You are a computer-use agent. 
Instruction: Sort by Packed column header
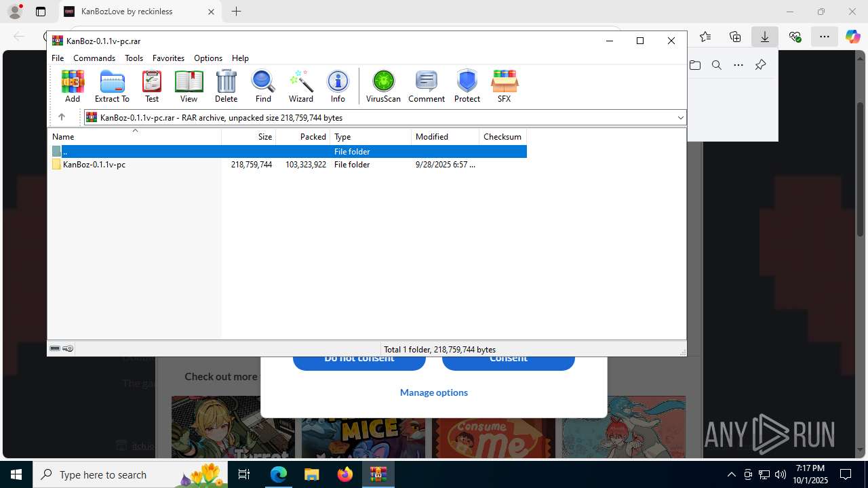pos(303,136)
